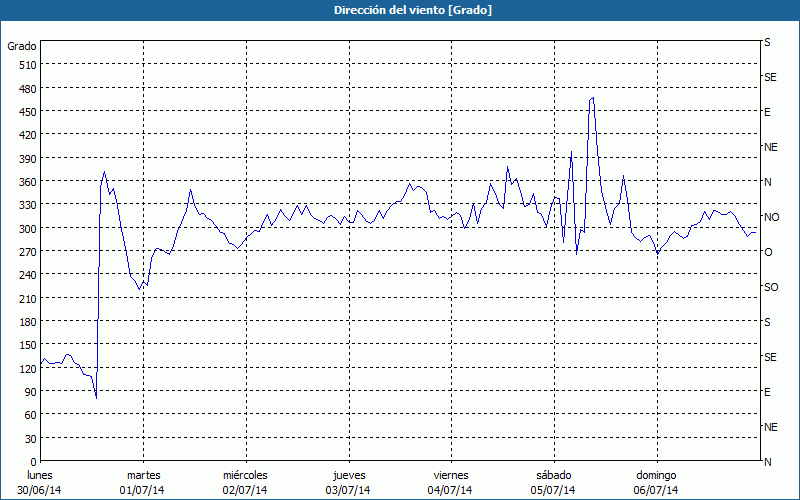Select the lunes day label
This screenshot has height=500, width=800.
[40, 475]
